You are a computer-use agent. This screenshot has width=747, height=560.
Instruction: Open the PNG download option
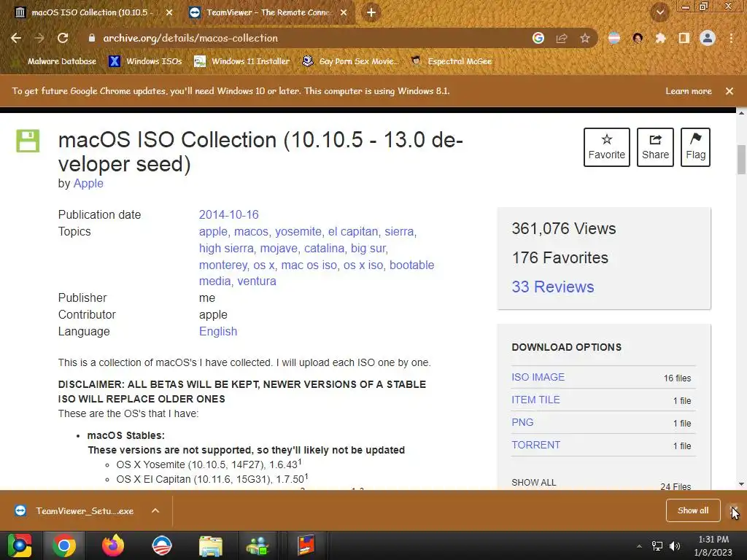(522, 422)
